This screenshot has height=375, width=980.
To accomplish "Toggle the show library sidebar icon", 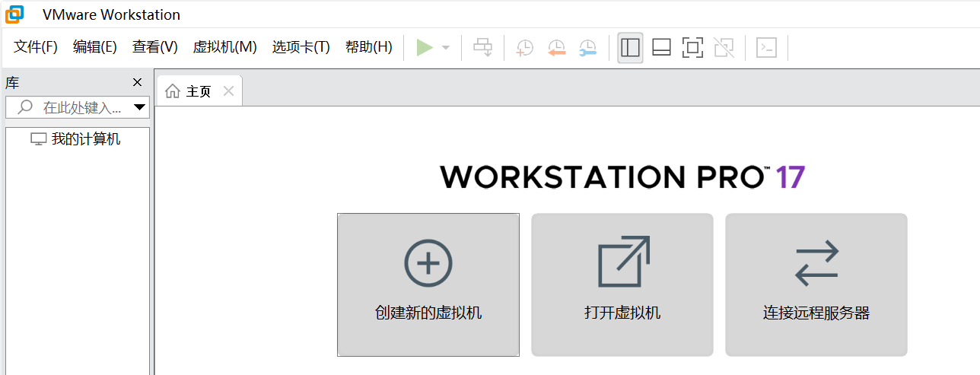I will 631,48.
